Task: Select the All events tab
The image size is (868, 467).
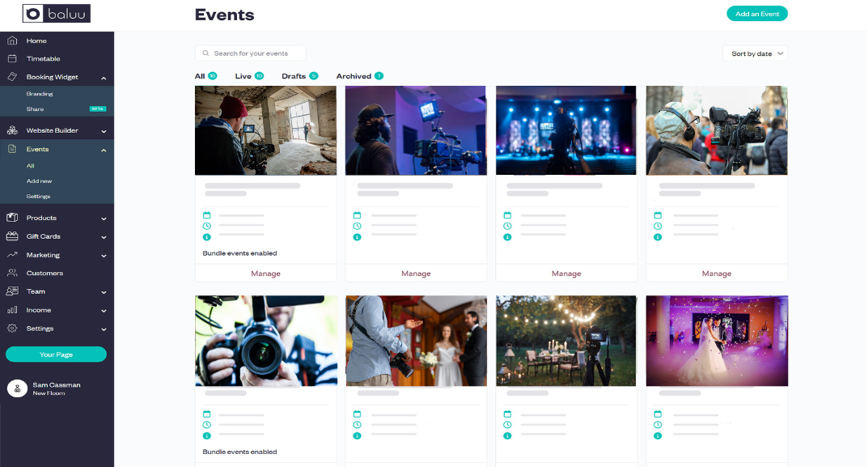Action: [x=205, y=76]
